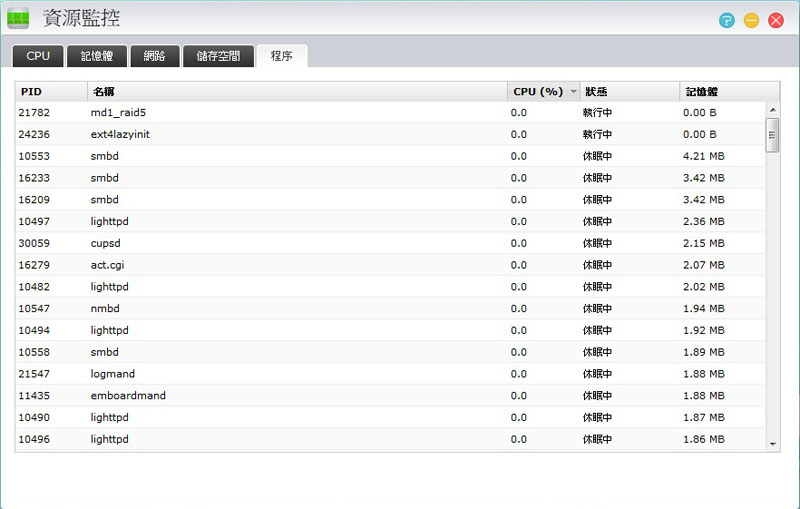Screen dimensions: 800x509
Task: Click 執行中 status of ext4lazyinit
Action: tap(597, 135)
